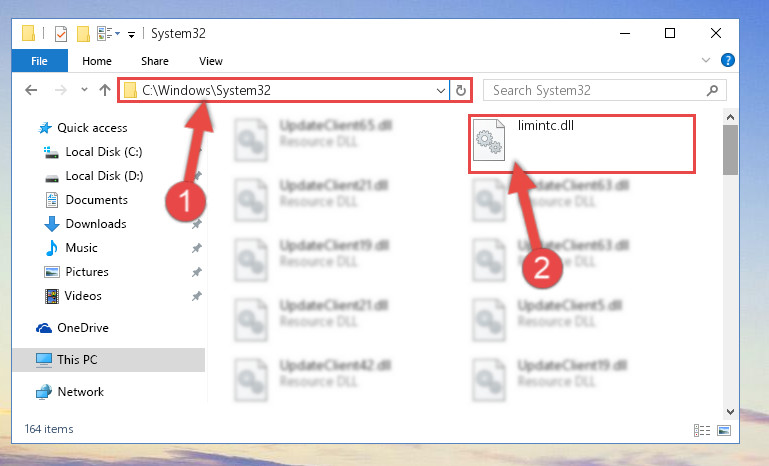
Task: Open the recent locations dropdown arrow
Action: click(x=84, y=90)
